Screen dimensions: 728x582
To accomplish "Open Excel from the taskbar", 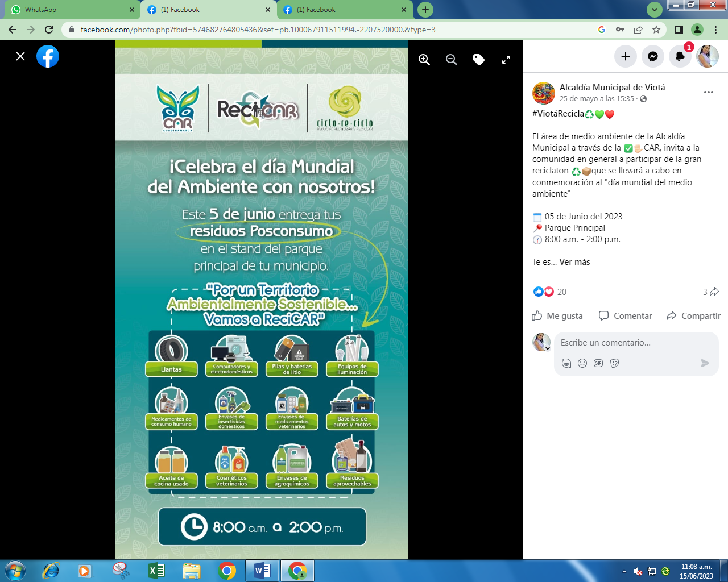I will point(156,571).
